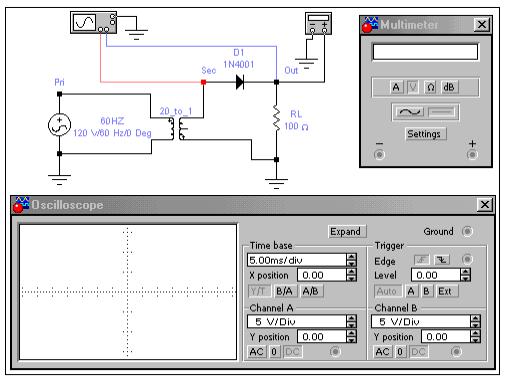Click the ground symbol below the AC source
This screenshot has height=380, width=505.
(x=59, y=179)
